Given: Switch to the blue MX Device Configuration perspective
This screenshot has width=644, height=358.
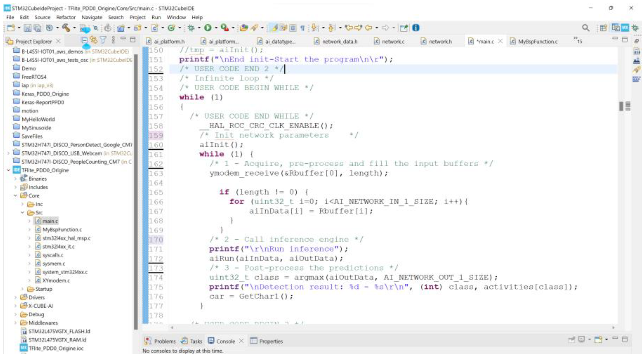Looking at the screenshot, I should pos(625,28).
